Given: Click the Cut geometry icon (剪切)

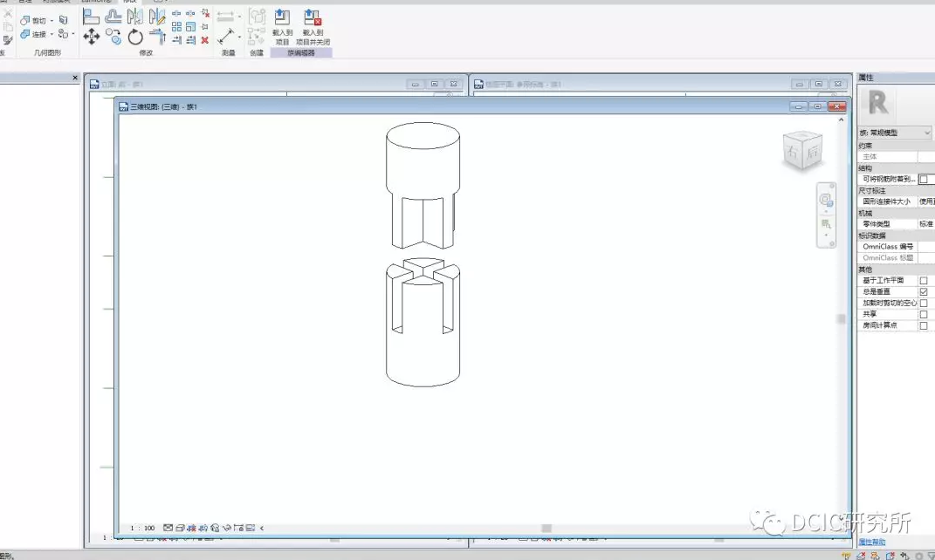Looking at the screenshot, I should [x=25, y=20].
